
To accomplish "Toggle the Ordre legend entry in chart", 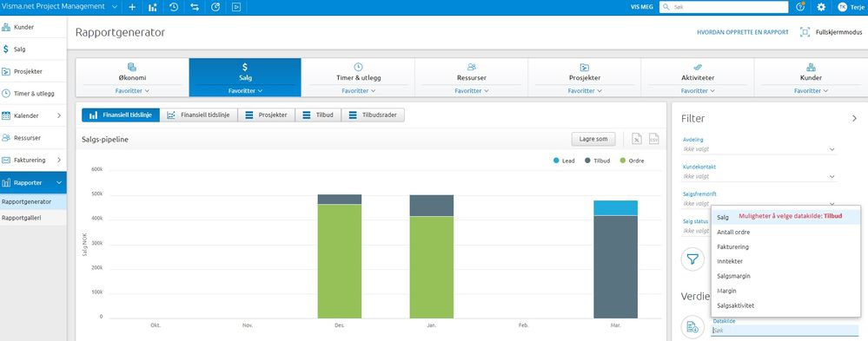I will point(632,161).
